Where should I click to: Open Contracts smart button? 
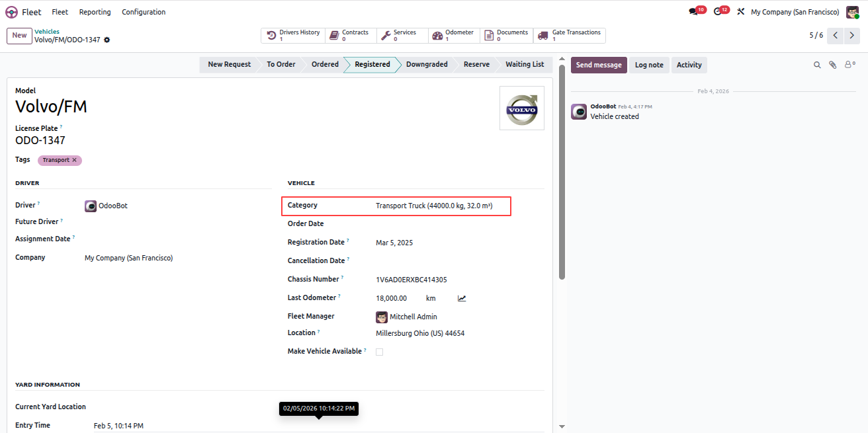[x=351, y=36]
